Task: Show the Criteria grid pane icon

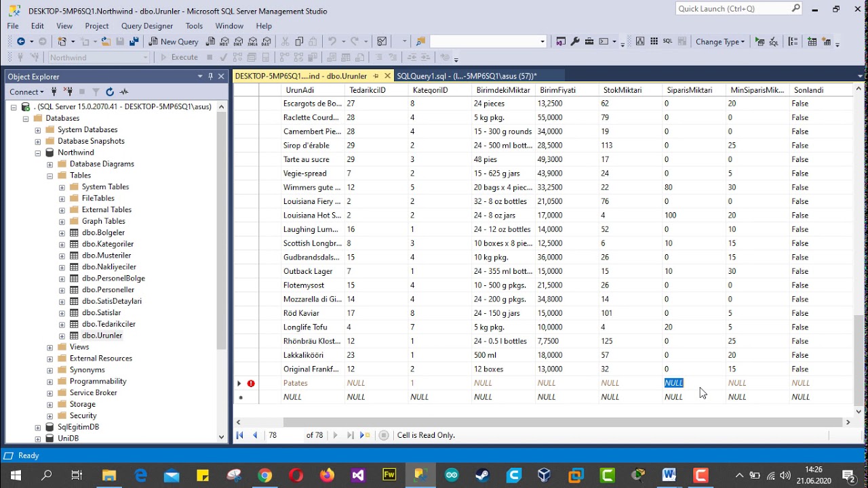Action: click(654, 41)
